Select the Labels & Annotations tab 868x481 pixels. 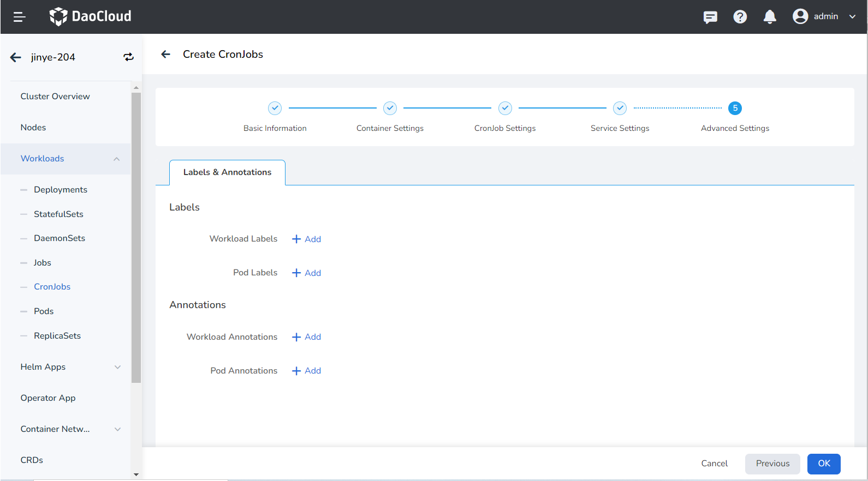(227, 172)
